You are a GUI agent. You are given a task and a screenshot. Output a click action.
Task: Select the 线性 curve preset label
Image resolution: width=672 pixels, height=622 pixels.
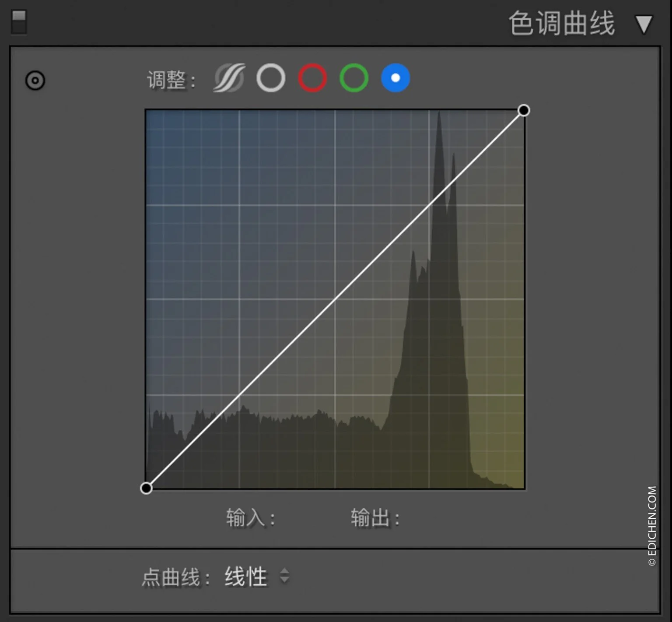[x=245, y=576]
